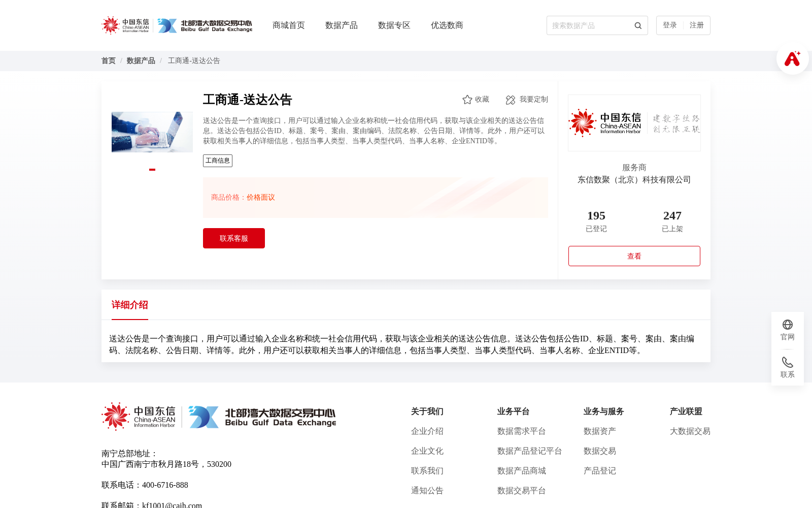Image resolution: width=812 pixels, height=508 pixels.
Task: Click the 247 已上架 count
Action: [x=672, y=221]
